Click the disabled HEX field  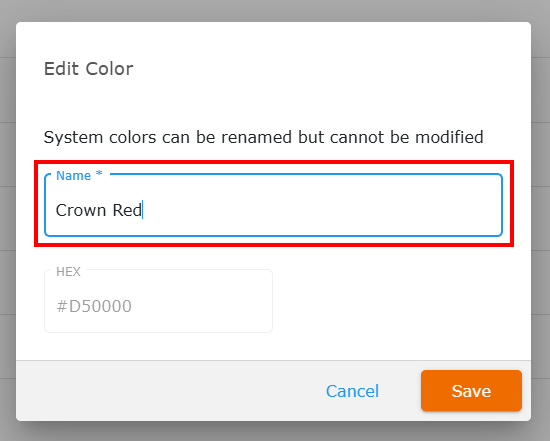tap(158, 301)
